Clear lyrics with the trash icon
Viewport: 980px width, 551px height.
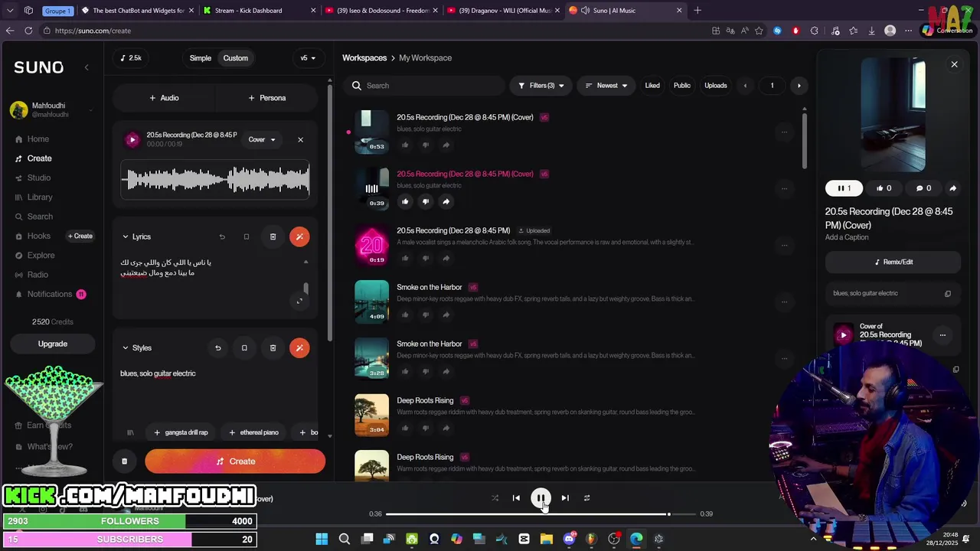(x=273, y=236)
